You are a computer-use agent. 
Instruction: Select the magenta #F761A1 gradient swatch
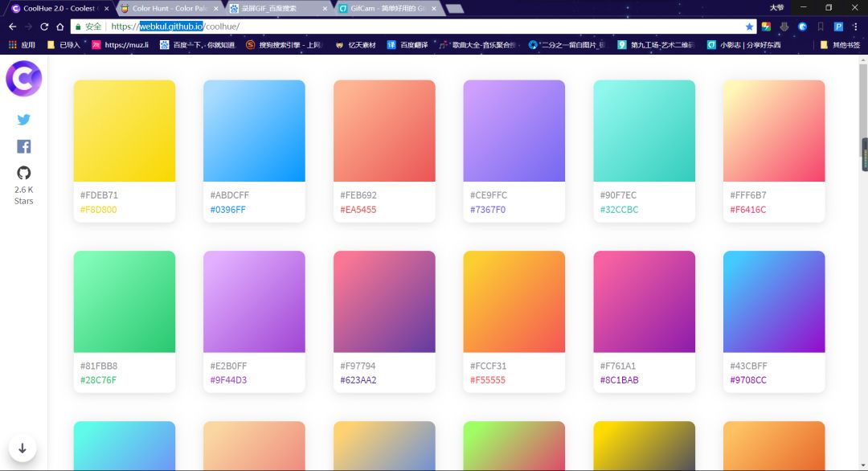coord(645,301)
